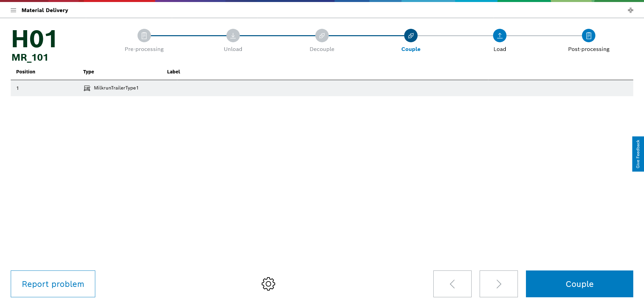Image resolution: width=644 pixels, height=308 pixels.
Task: Open settings with the gear icon
Action: click(268, 284)
